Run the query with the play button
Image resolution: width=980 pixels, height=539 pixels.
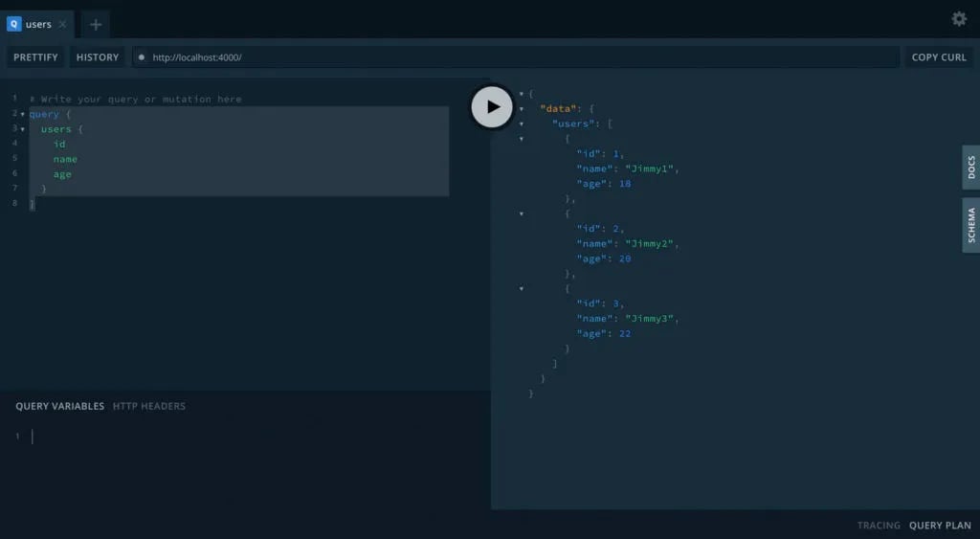coord(492,107)
